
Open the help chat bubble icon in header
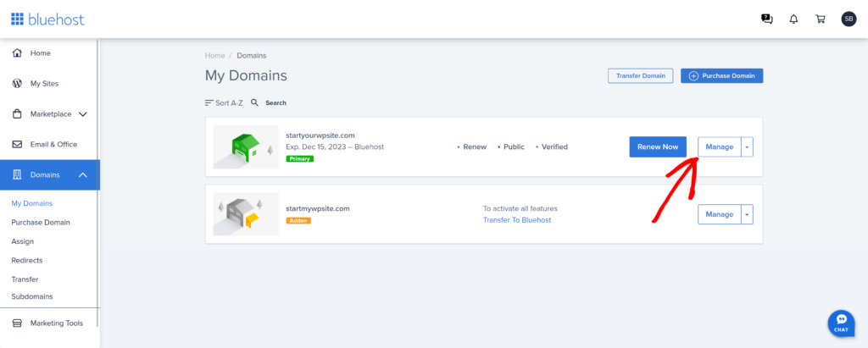(767, 19)
